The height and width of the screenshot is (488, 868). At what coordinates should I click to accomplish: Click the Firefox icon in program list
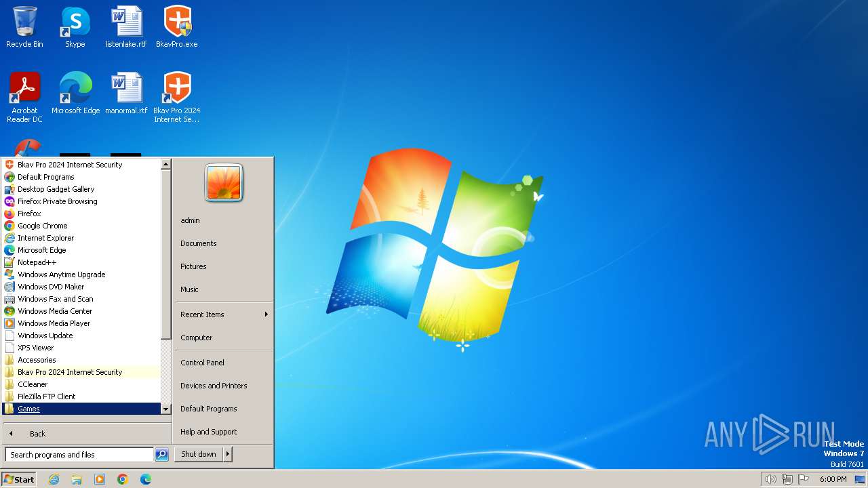click(x=9, y=213)
